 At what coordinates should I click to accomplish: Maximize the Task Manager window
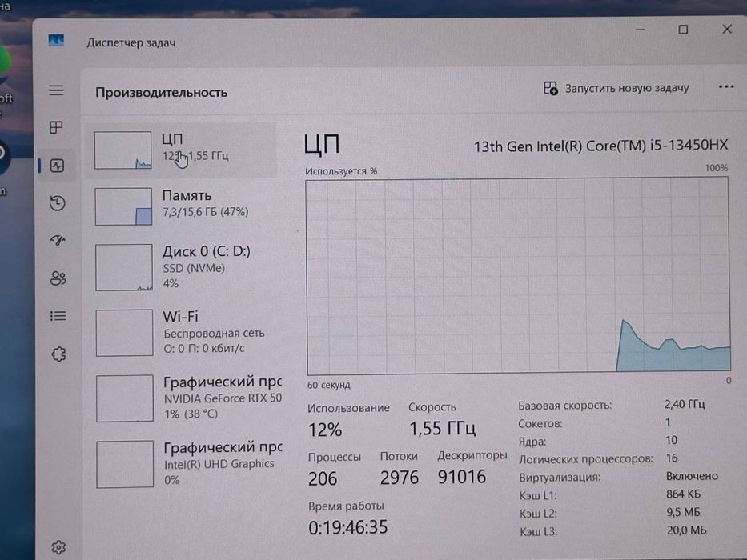coord(683,30)
